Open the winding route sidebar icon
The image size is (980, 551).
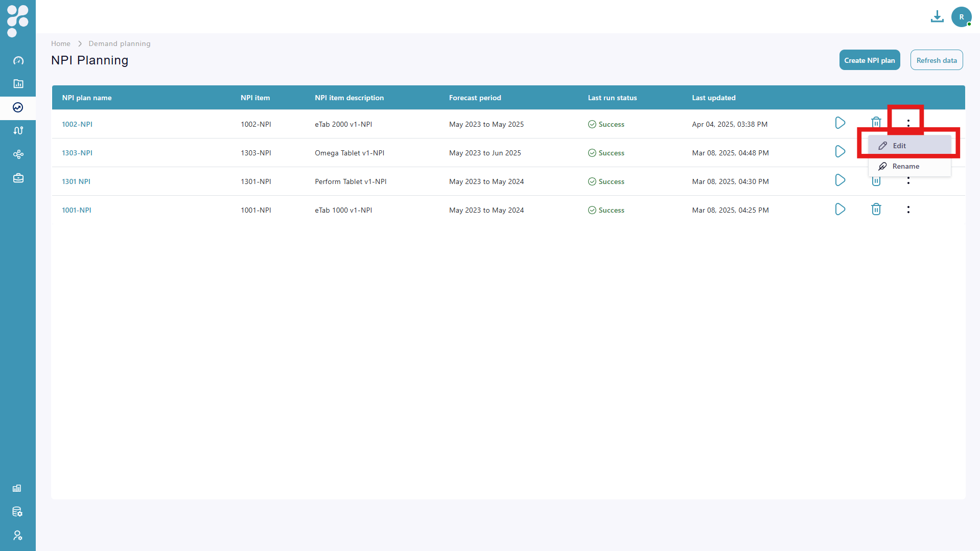click(x=18, y=130)
